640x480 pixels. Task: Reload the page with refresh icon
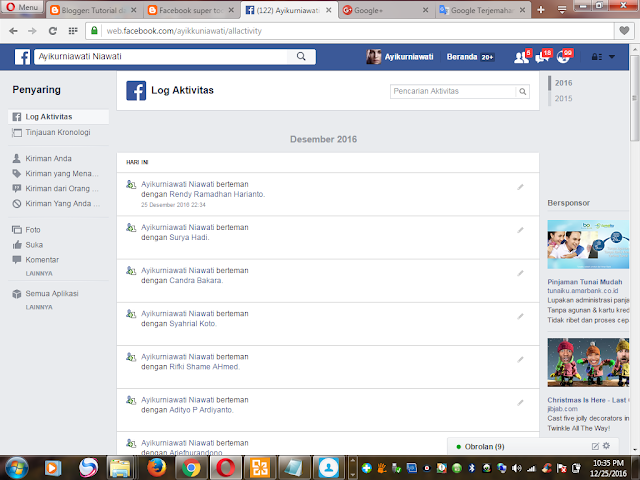[x=53, y=31]
